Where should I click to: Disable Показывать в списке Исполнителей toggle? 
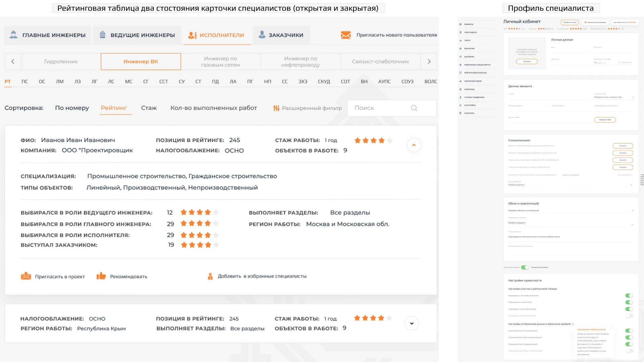(629, 296)
